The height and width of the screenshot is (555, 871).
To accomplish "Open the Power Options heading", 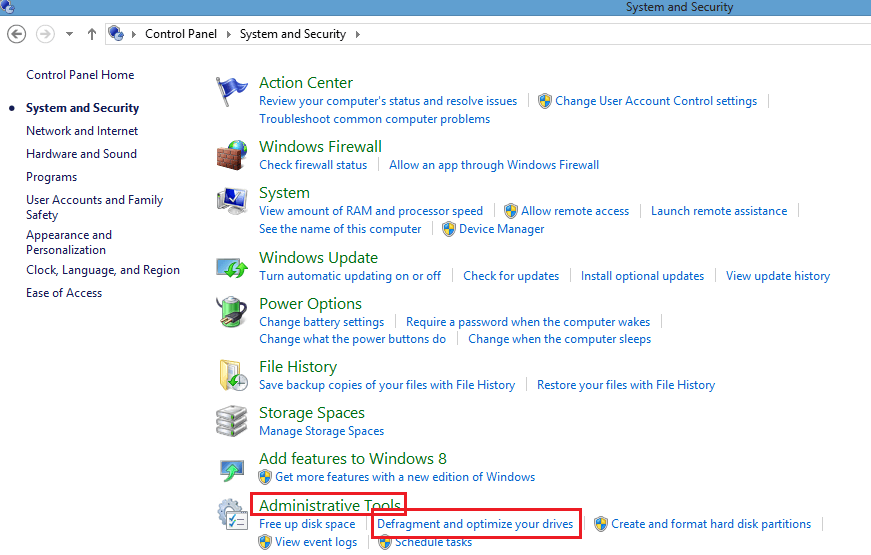I will pyautogui.click(x=310, y=304).
